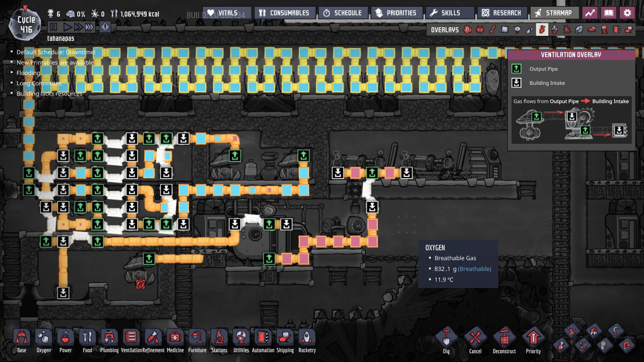The height and width of the screenshot is (362, 644).
Task: Open the Ventilation build category
Action: click(132, 341)
